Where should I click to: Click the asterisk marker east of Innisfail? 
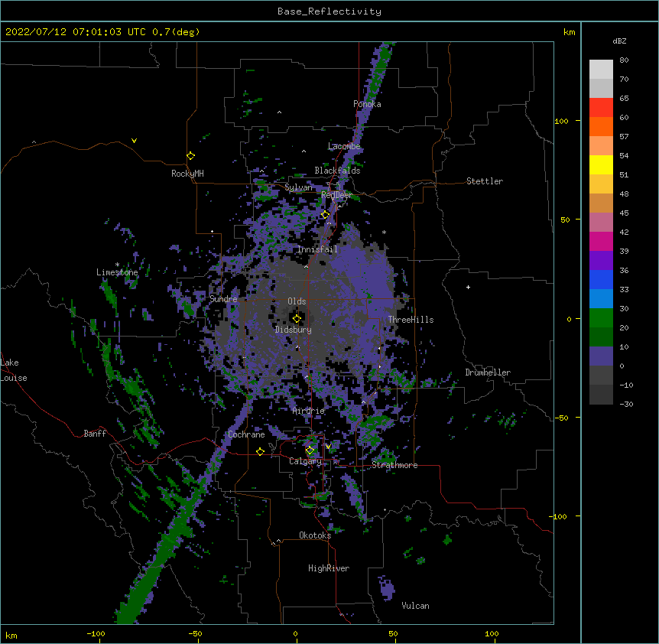point(384,232)
